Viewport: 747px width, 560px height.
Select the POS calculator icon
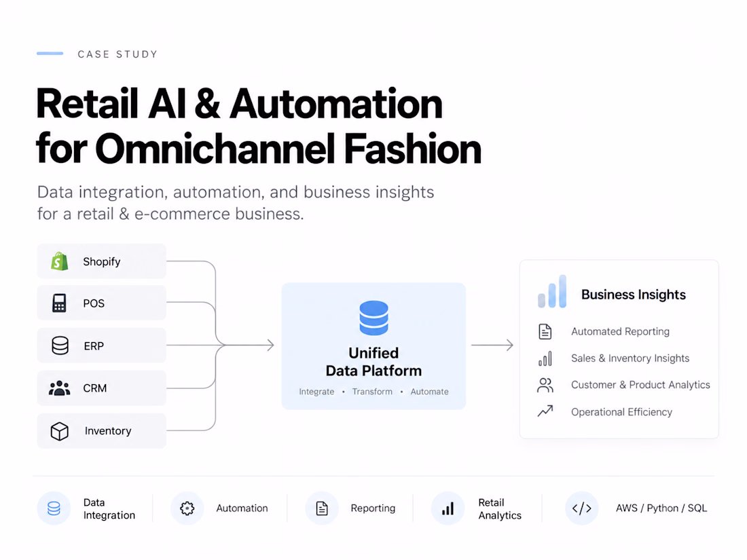[x=59, y=303]
